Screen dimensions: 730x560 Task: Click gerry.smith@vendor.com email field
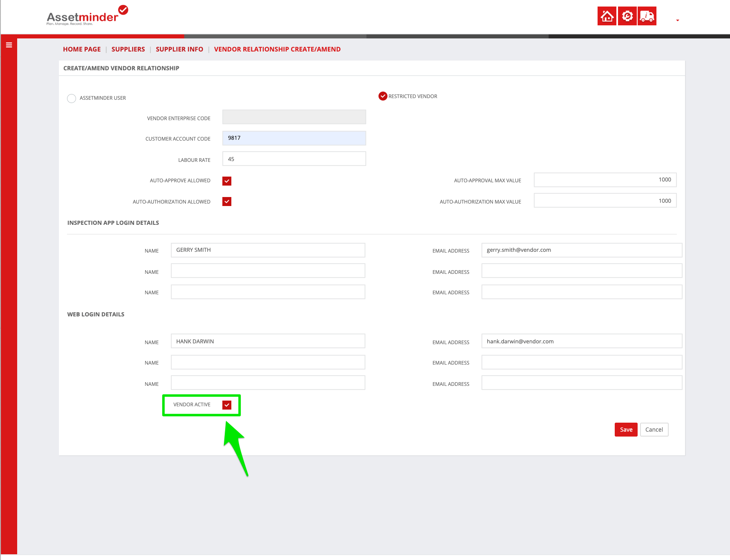(582, 250)
